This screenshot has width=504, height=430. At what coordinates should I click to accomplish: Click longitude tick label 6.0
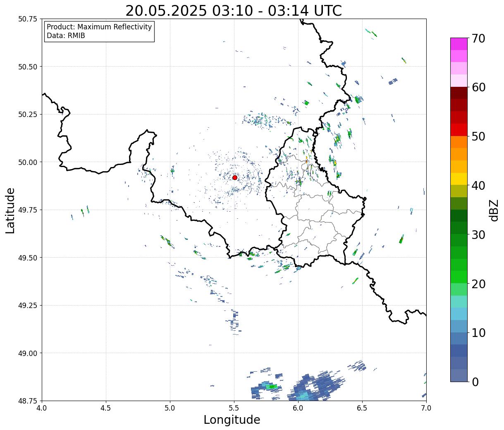tap(298, 408)
